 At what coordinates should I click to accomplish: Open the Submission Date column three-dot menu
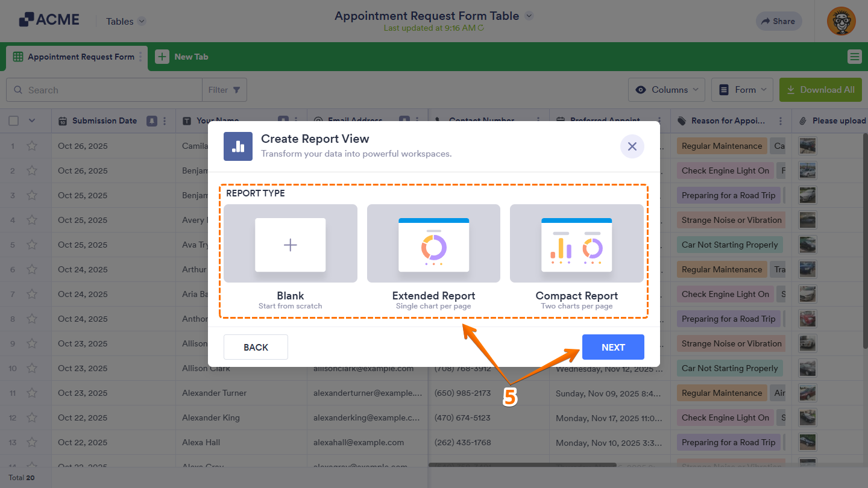point(165,121)
